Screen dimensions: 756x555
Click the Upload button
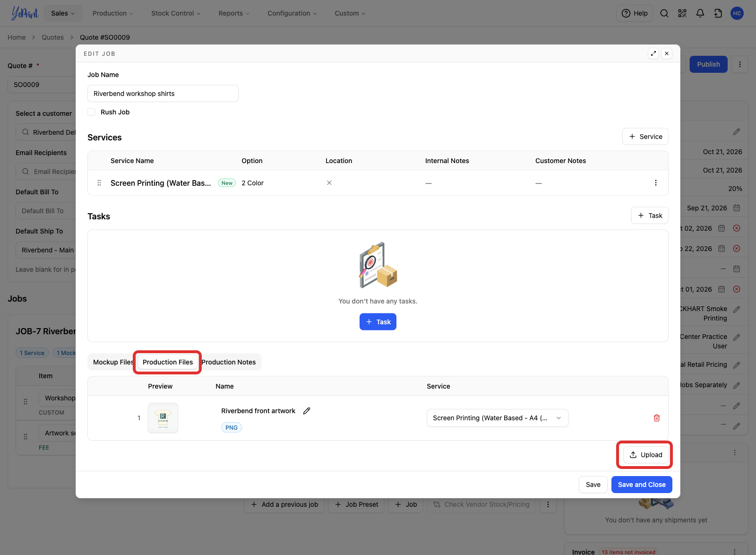click(646, 455)
